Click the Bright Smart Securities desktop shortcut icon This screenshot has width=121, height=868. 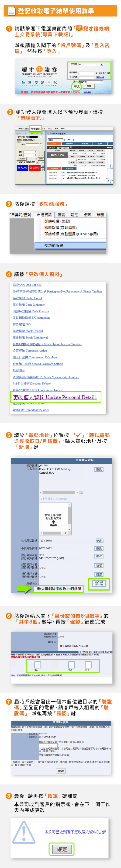tap(79, 29)
